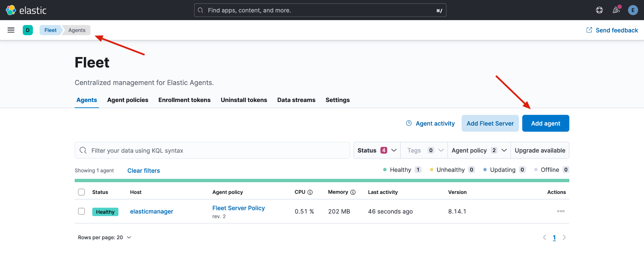Focus the global Find apps search field

tap(320, 10)
